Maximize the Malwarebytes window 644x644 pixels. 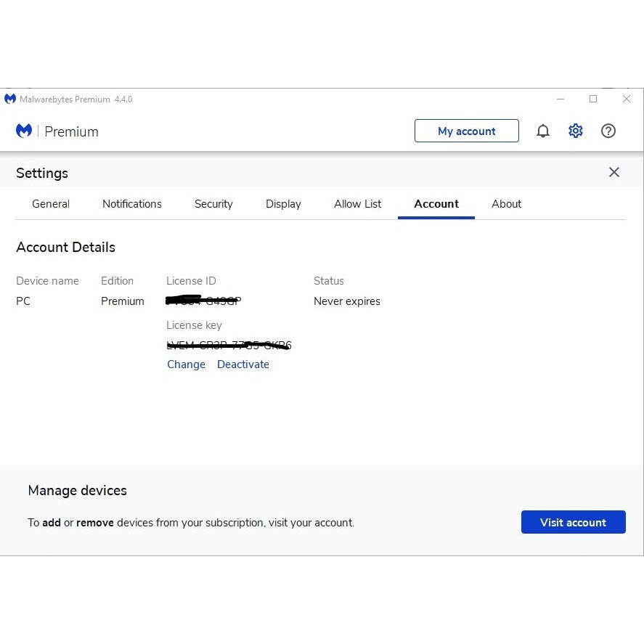(593, 99)
